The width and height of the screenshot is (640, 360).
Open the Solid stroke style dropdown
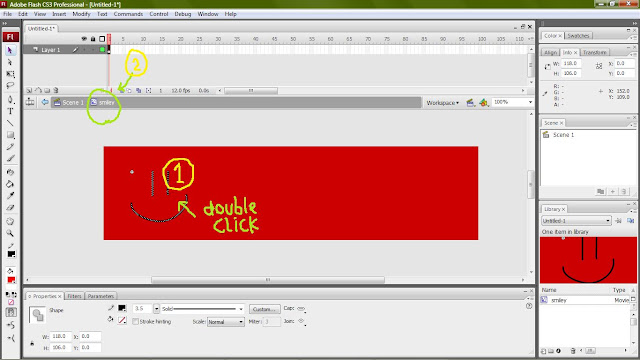tap(202, 309)
